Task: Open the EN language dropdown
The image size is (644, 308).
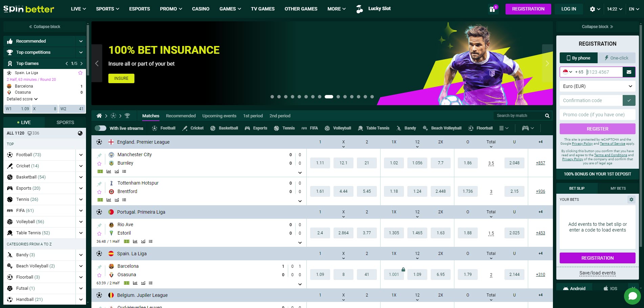Action: tap(634, 9)
